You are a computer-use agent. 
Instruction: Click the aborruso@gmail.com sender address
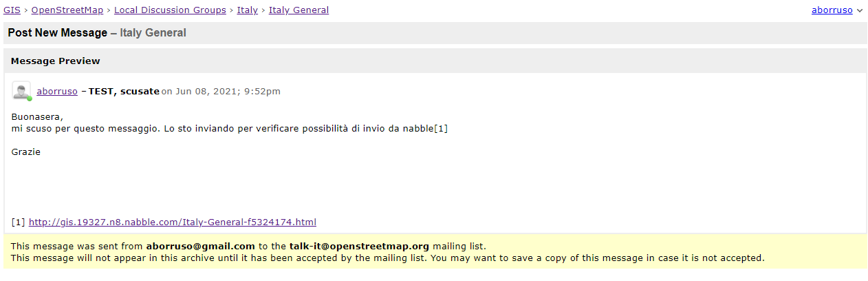click(200, 246)
